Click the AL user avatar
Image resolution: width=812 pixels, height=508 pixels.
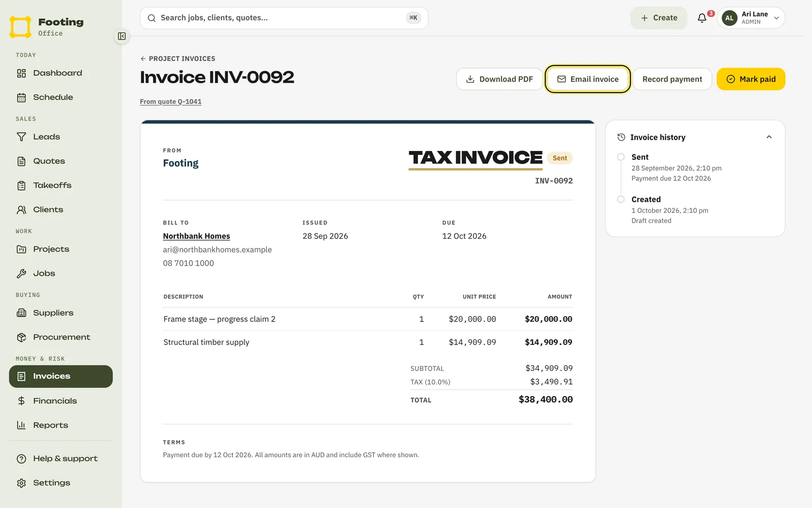tap(729, 18)
